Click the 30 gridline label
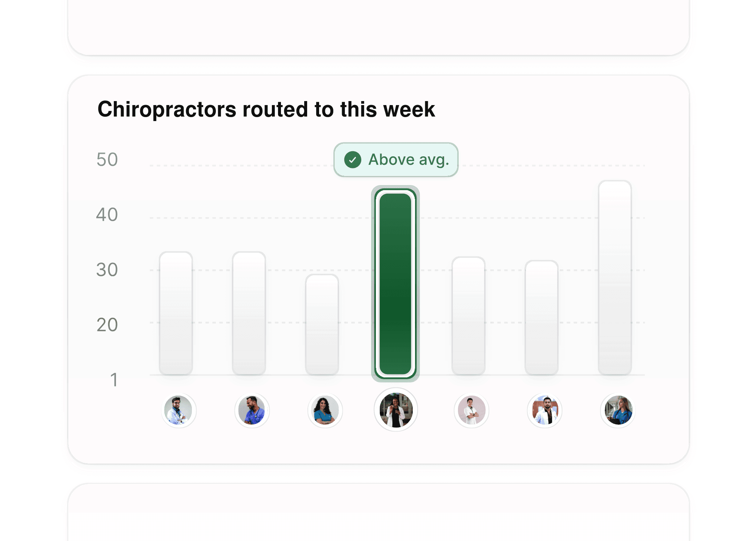The image size is (756, 541). (107, 269)
